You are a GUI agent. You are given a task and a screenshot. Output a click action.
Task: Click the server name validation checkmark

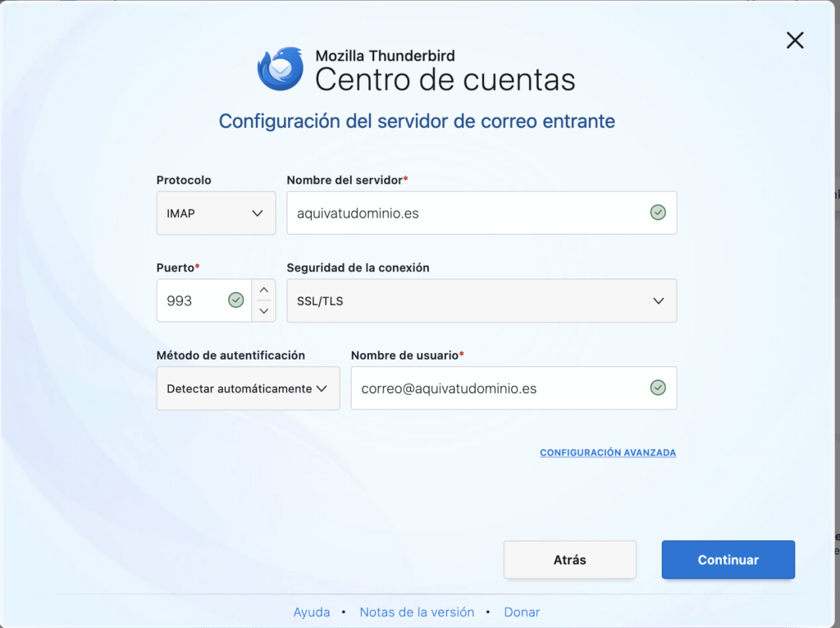(658, 213)
